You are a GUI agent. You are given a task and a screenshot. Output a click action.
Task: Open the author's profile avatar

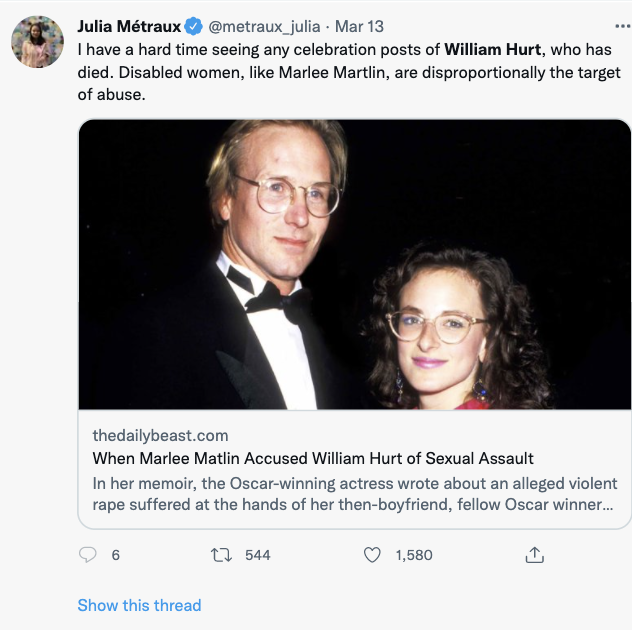(37, 42)
